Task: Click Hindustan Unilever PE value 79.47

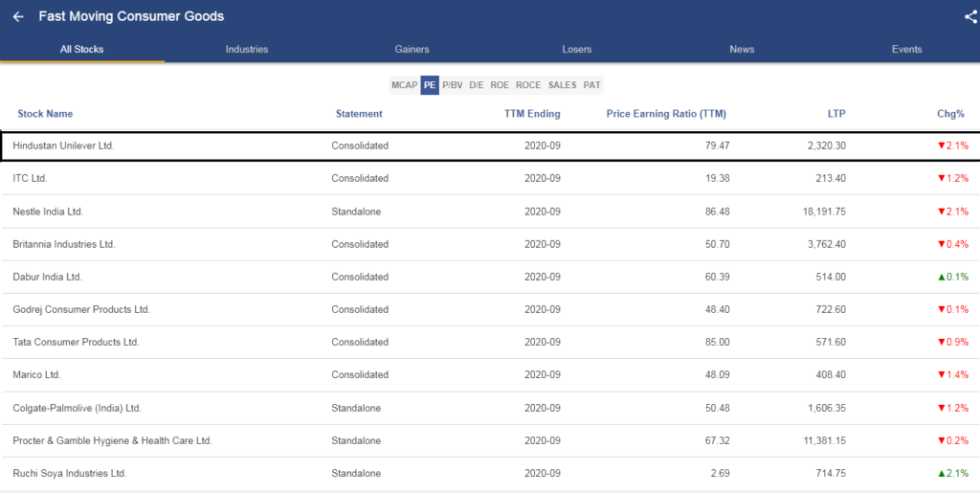Action: [x=718, y=146]
